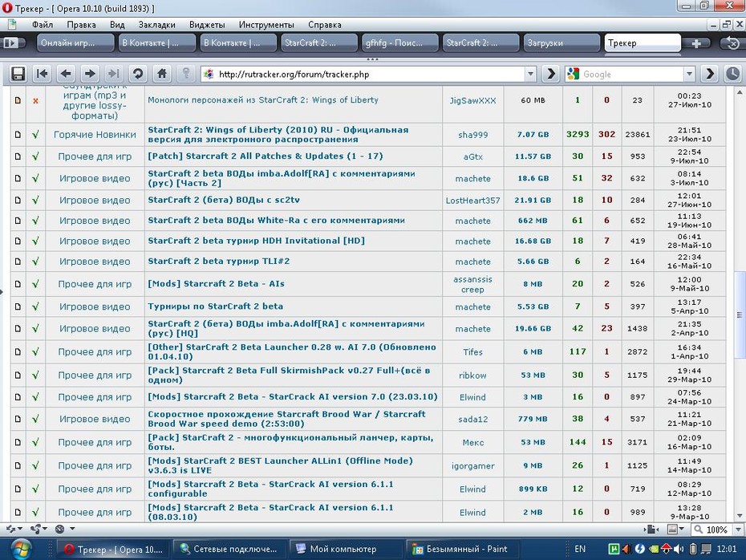The height and width of the screenshot is (560, 746).
Task: Click the Windows Start orb
Action: (21, 549)
